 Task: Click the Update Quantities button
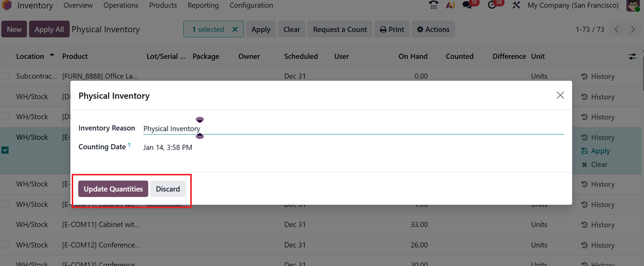coord(113,189)
